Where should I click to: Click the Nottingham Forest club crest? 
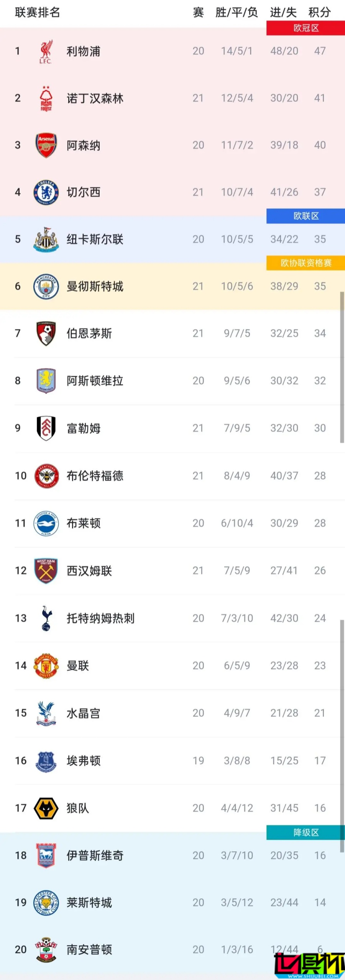coord(46,98)
